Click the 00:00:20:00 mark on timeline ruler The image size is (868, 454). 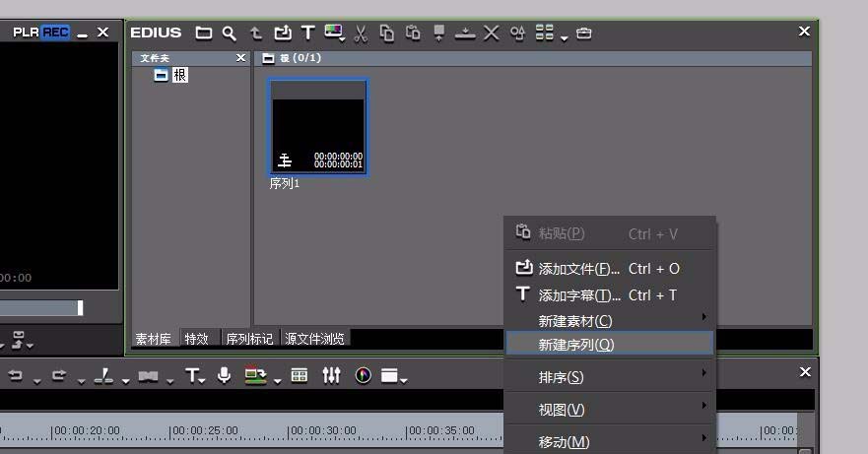click(x=86, y=430)
